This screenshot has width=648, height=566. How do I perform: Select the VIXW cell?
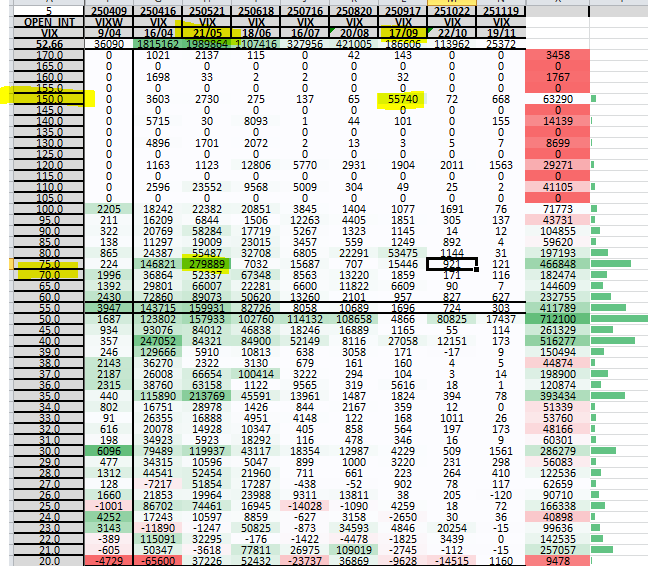pos(109,22)
